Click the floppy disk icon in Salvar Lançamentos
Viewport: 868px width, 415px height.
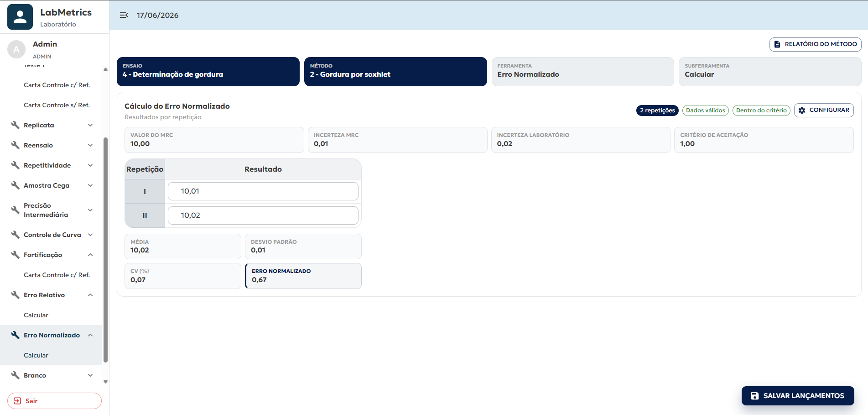(755, 396)
